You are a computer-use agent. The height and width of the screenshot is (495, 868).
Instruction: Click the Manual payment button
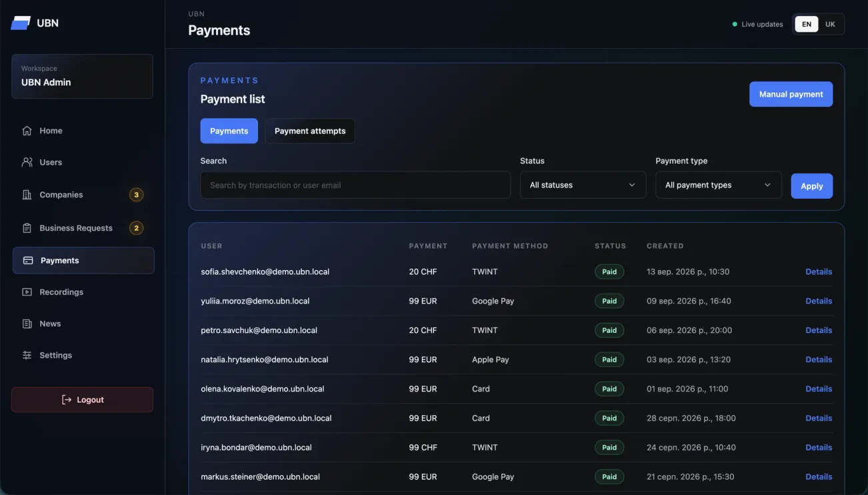point(791,94)
